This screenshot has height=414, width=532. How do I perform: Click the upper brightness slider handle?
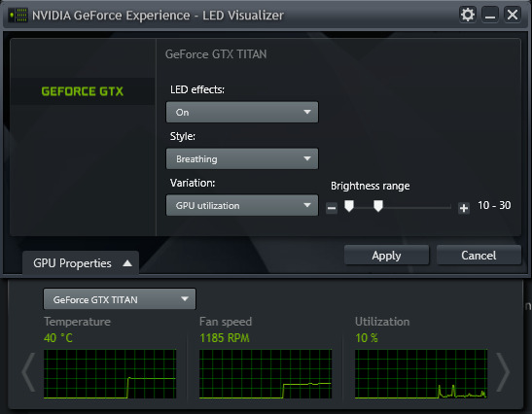point(378,205)
